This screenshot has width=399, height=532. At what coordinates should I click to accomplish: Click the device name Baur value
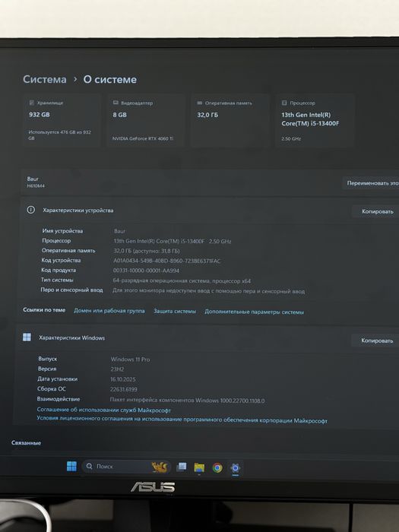point(120,231)
